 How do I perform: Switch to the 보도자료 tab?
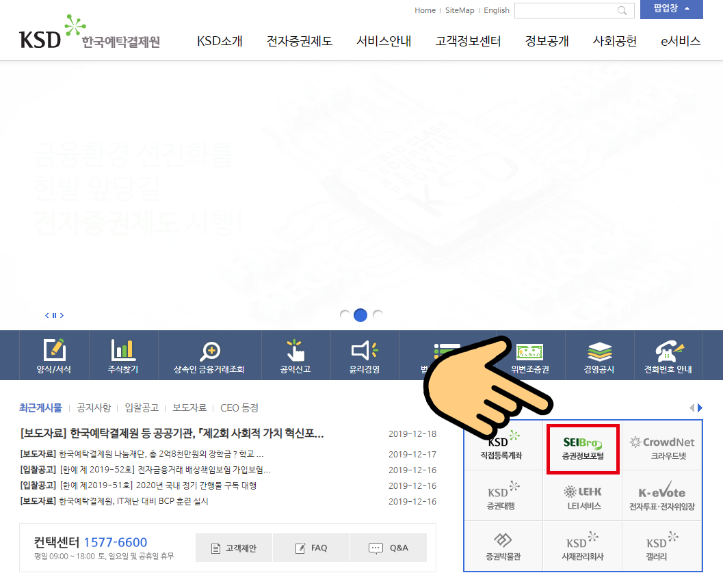tap(189, 407)
